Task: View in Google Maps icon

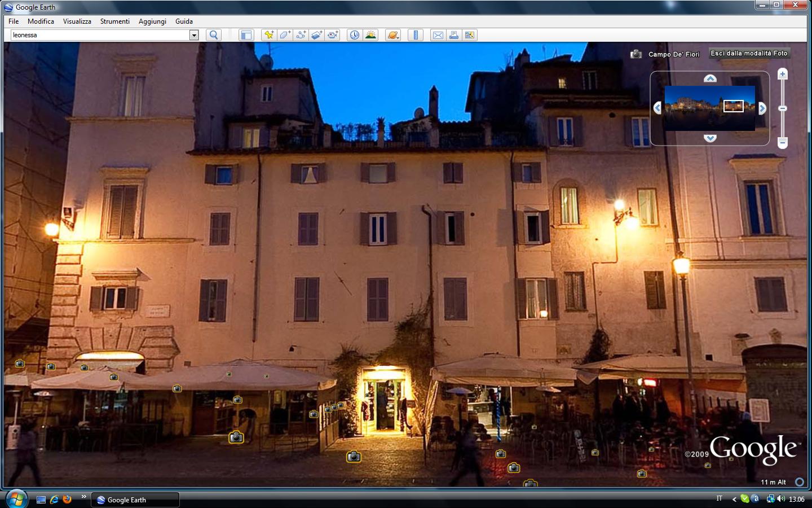Action: click(469, 35)
